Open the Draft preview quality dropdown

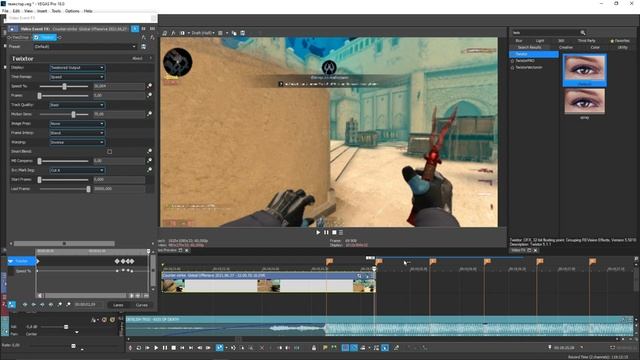click(x=203, y=33)
